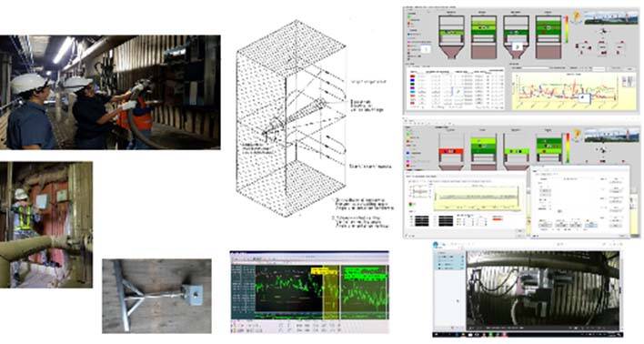Open the plant panorama thumbnail in top dashboard
Screen dimensions: 644x344
pyautogui.click(x=611, y=17)
